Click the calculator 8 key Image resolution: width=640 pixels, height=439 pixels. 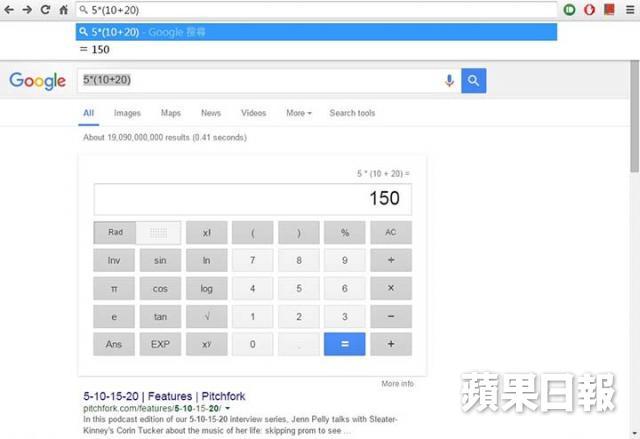pos(299,260)
